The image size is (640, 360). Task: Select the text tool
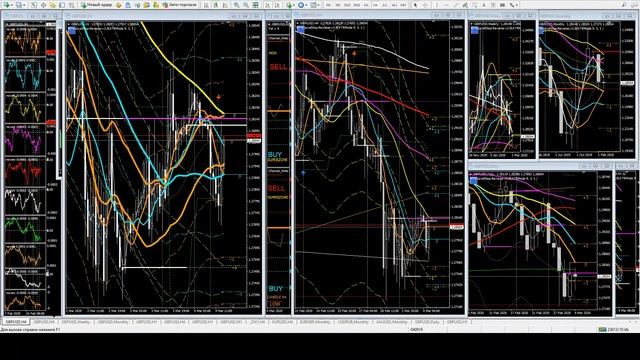484,5
